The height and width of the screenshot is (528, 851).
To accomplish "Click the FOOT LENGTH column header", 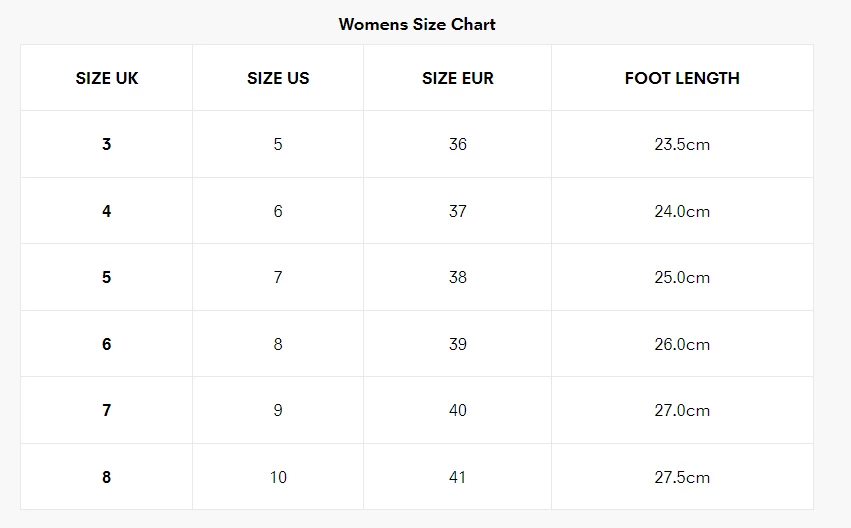I will (x=682, y=78).
